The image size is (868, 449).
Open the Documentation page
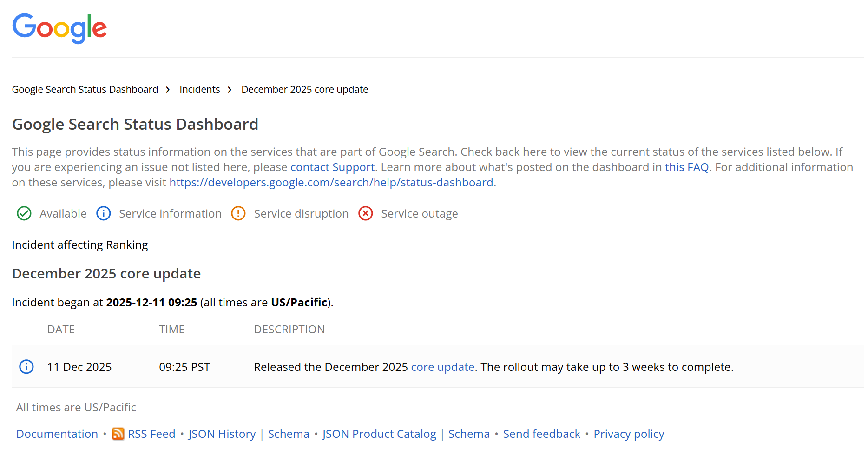(57, 434)
